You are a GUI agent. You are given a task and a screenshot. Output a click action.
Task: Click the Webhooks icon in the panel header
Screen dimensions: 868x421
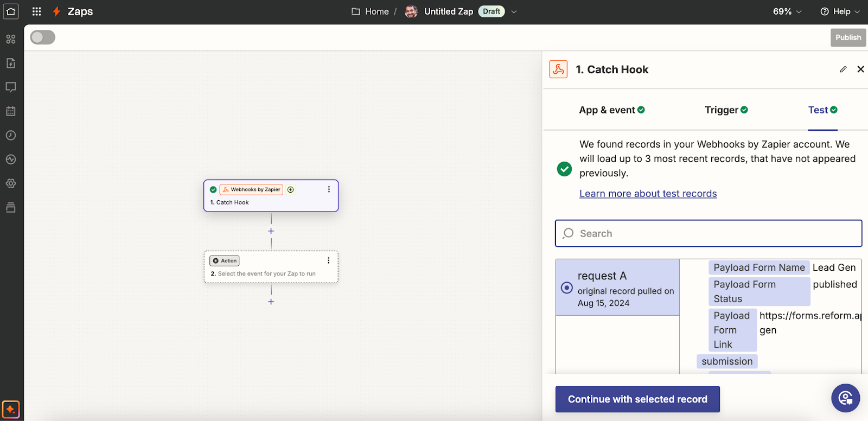[x=558, y=69]
